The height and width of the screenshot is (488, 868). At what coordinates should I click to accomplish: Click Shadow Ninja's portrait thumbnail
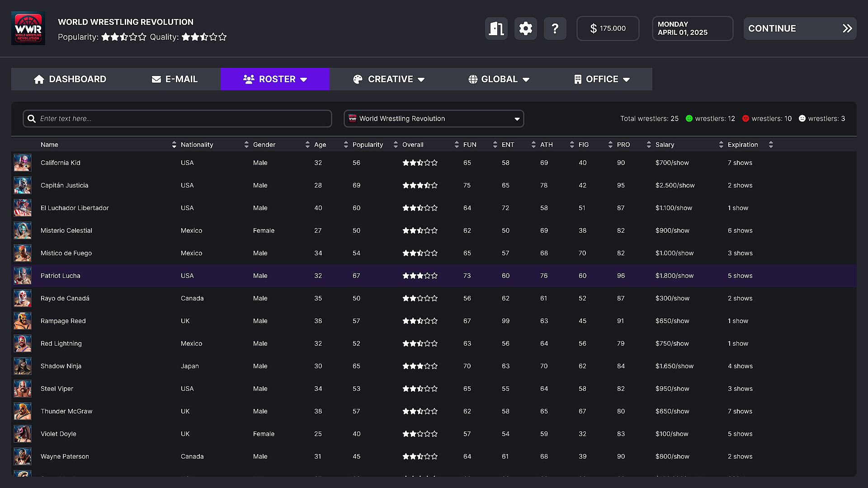pyautogui.click(x=22, y=366)
